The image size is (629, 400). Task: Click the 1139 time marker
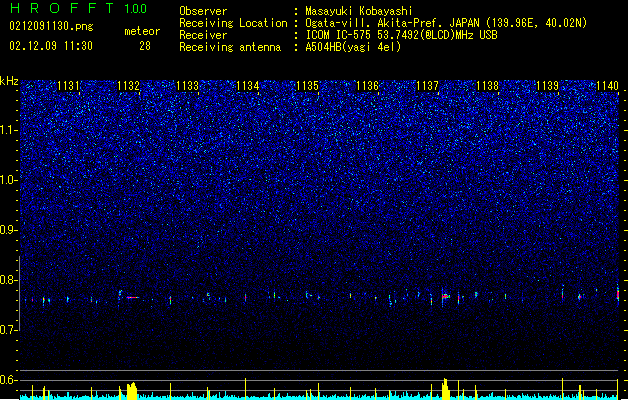click(548, 86)
